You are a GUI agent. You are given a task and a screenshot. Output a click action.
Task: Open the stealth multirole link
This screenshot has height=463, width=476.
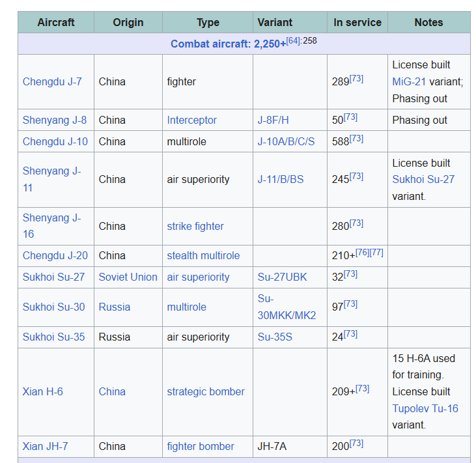[x=203, y=255]
